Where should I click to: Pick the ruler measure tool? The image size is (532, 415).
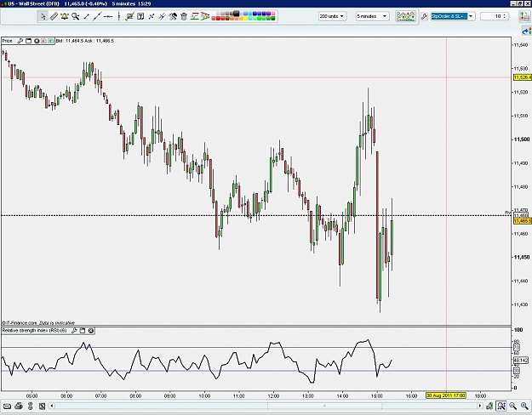click(54, 16)
